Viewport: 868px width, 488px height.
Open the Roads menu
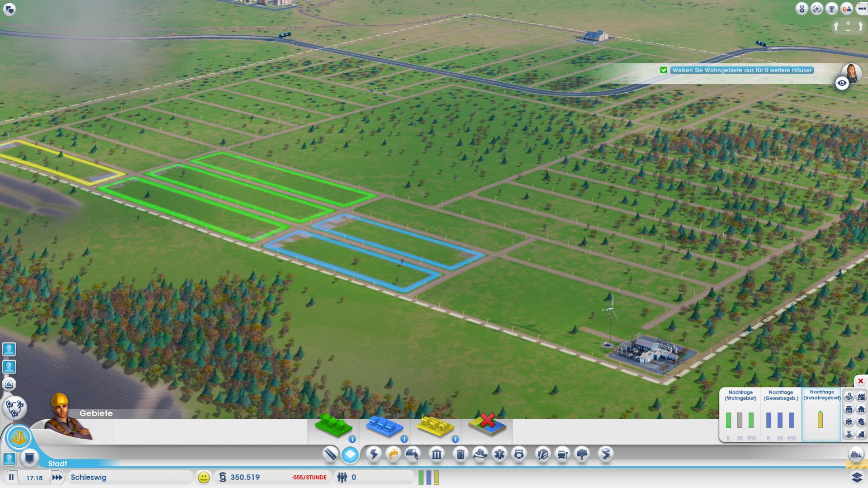coord(331,454)
